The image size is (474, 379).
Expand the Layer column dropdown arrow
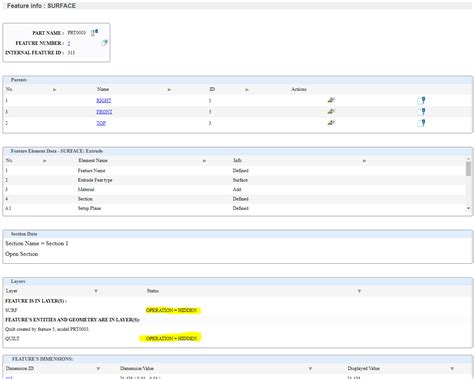coord(96,291)
